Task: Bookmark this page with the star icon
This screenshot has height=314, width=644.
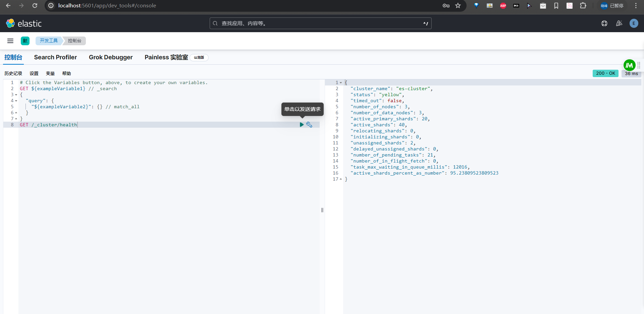Action: 458,6
